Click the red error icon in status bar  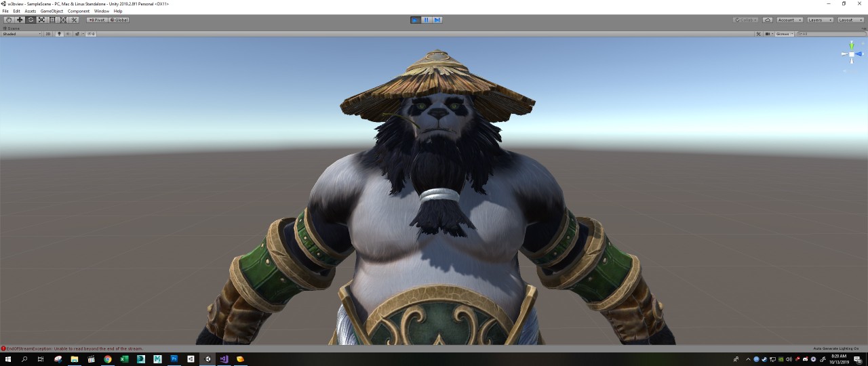3,348
